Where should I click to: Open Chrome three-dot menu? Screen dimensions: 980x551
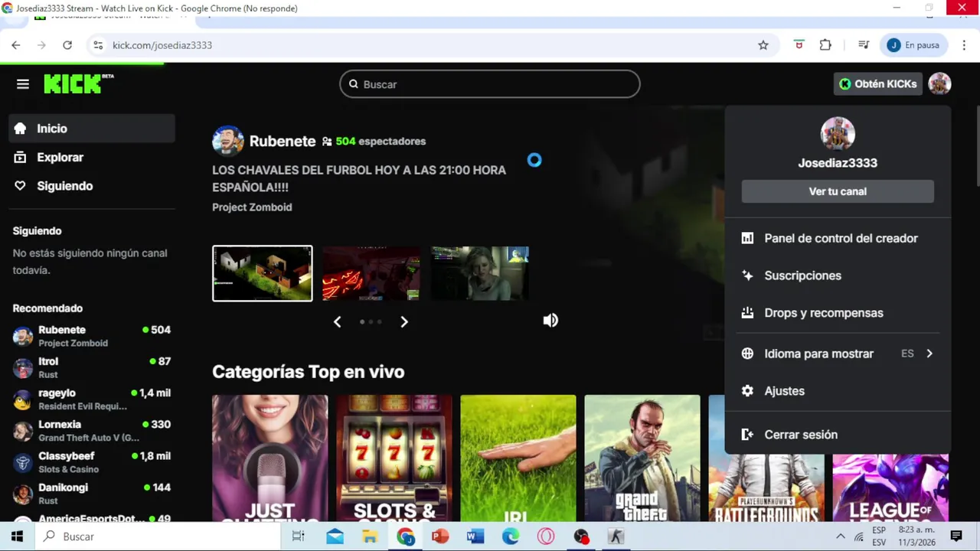point(964,45)
